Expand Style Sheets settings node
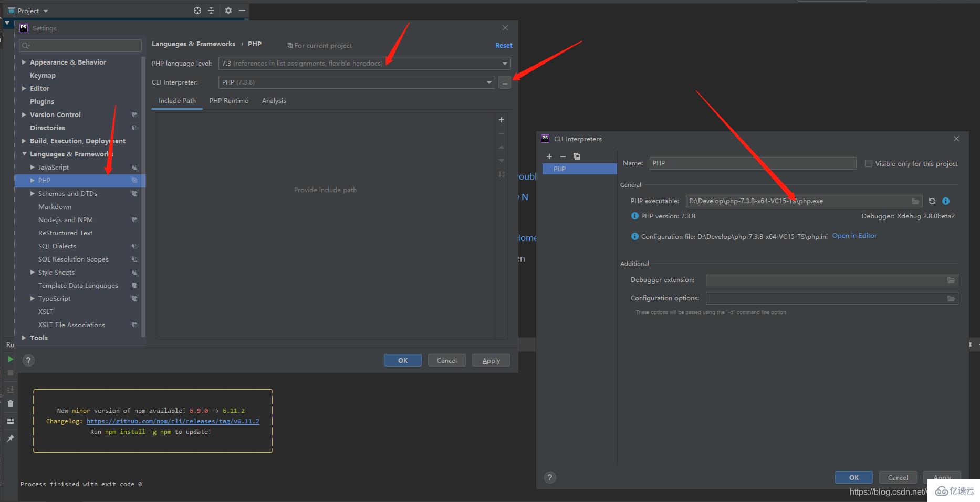Screen dimensions: 980x502 (x=33, y=272)
